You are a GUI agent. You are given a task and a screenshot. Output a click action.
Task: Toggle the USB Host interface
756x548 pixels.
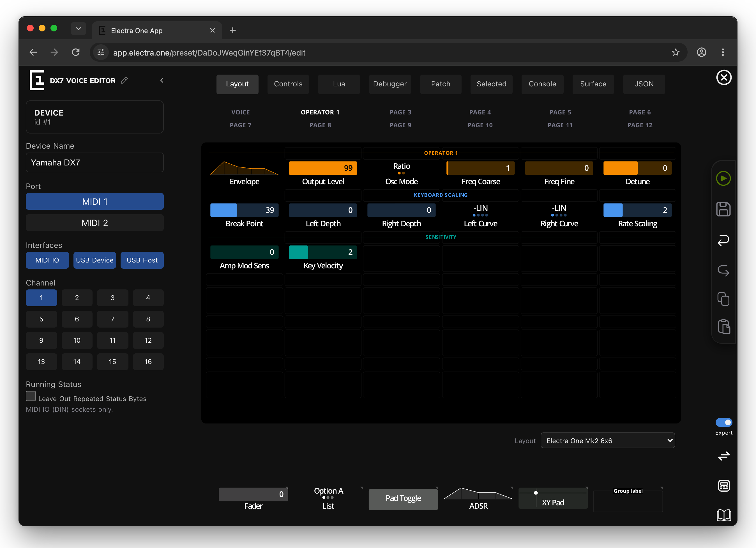point(142,260)
